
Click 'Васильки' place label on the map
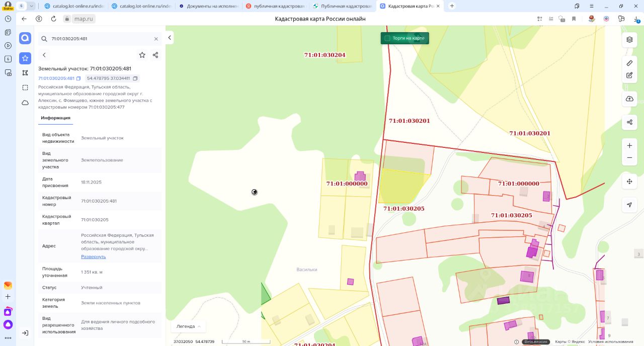click(x=307, y=270)
